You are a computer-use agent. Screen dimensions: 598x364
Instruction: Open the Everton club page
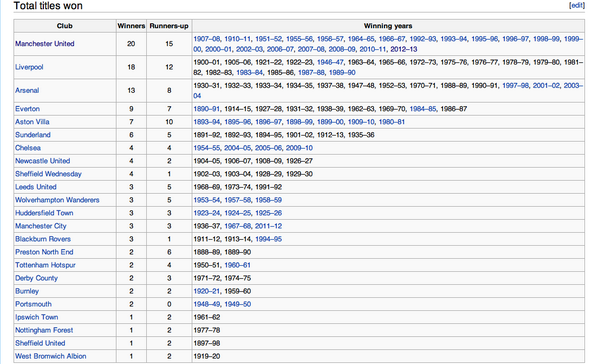27,109
